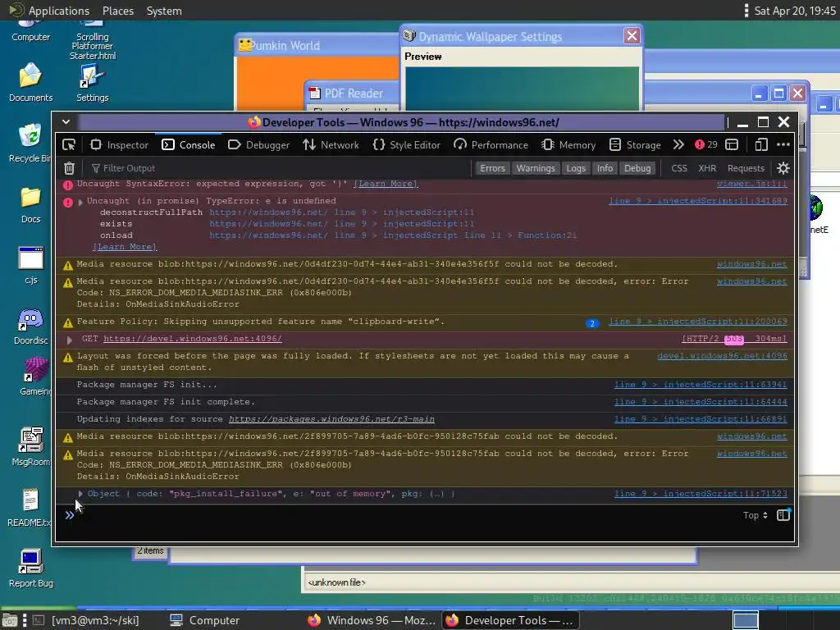
Task: Switch to the vm3 terminal taskbar button
Action: point(86,620)
